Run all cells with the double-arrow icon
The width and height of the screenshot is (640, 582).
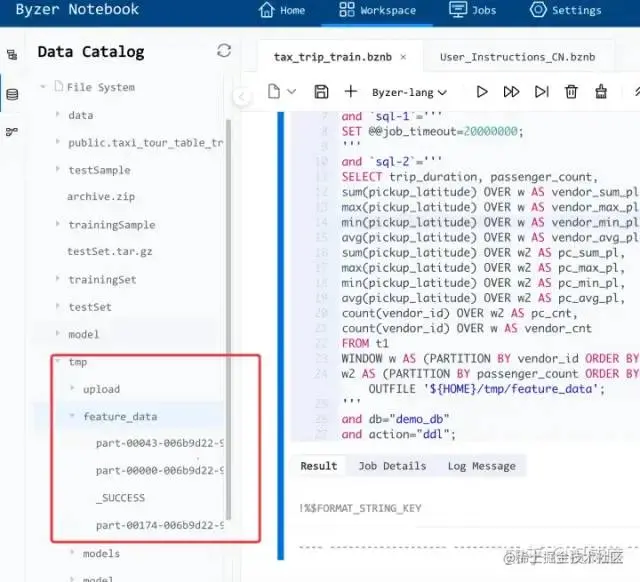click(x=511, y=92)
